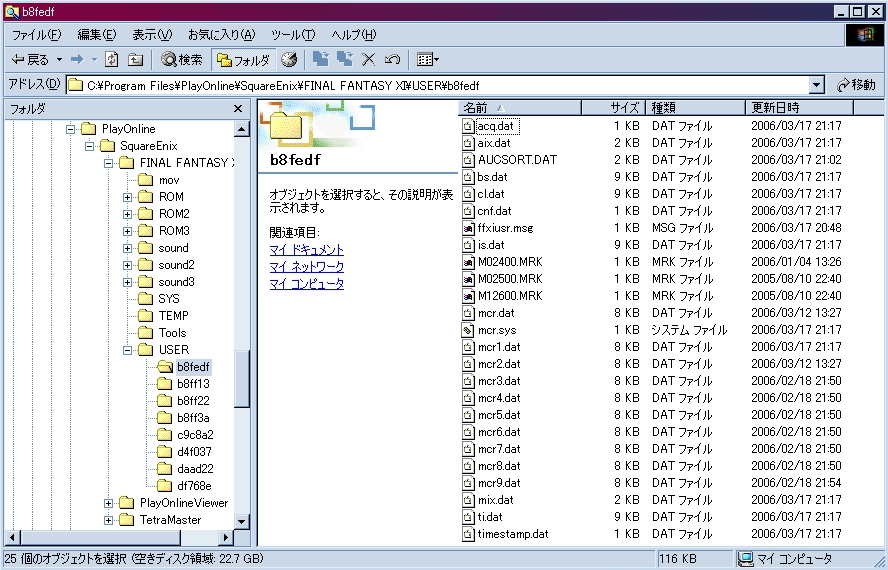Open the Views dropdown button
This screenshot has width=888, height=570.
tap(428, 59)
